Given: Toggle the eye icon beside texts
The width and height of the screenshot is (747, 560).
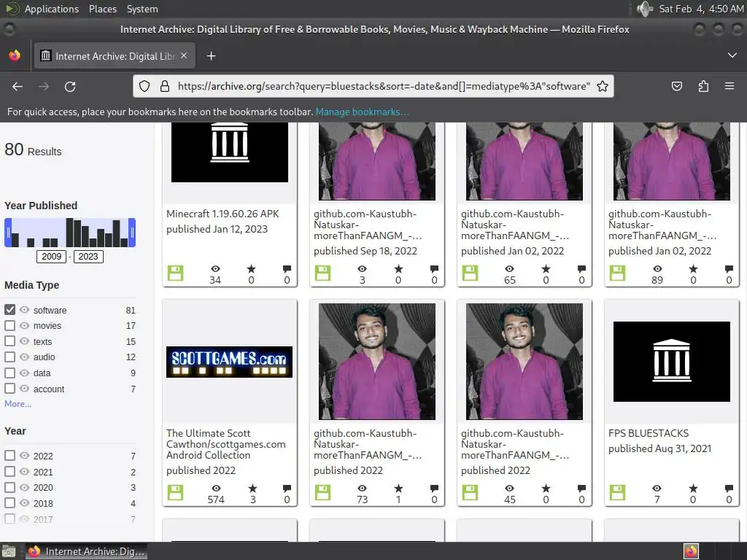Looking at the screenshot, I should tap(24, 341).
